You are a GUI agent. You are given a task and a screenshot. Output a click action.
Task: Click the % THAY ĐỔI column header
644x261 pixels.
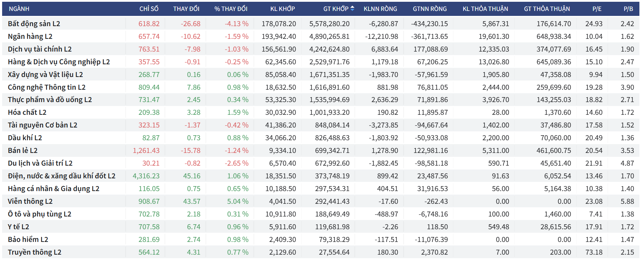click(231, 9)
